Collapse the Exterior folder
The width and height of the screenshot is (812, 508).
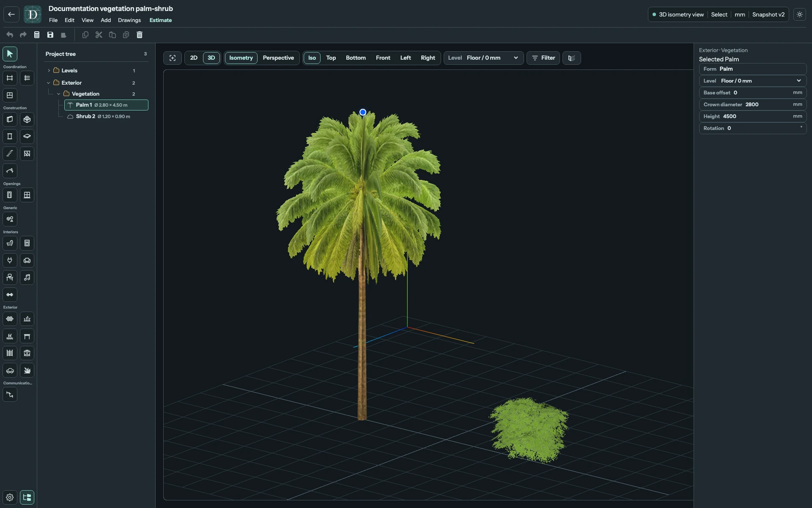coord(49,83)
